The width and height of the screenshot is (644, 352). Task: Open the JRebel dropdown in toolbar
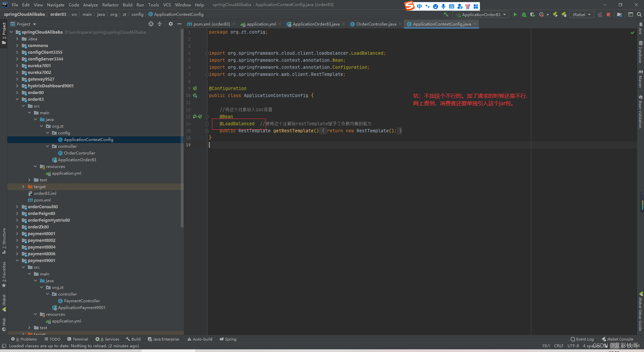(x=582, y=14)
